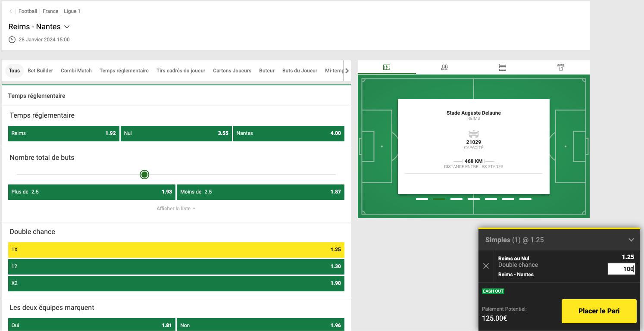Click the Stade Auguste Delaune title
Viewport: 644px width, 331px height.
click(474, 113)
